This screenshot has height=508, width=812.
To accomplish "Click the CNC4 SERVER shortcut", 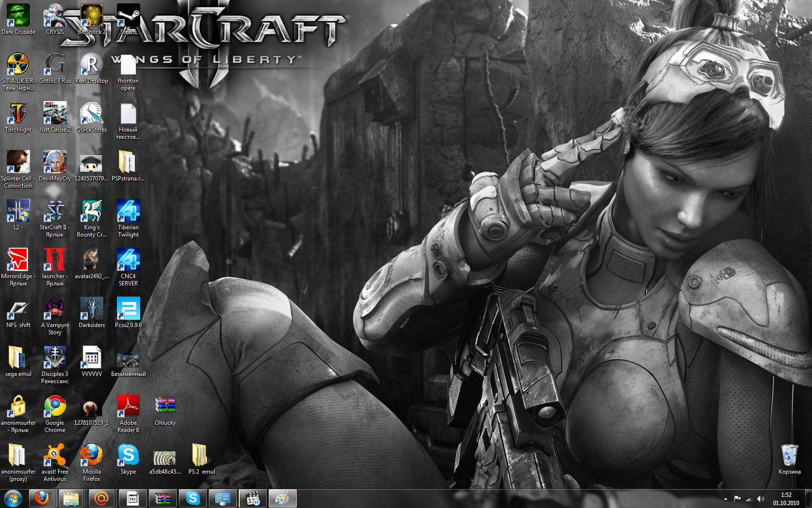I will point(128,267).
